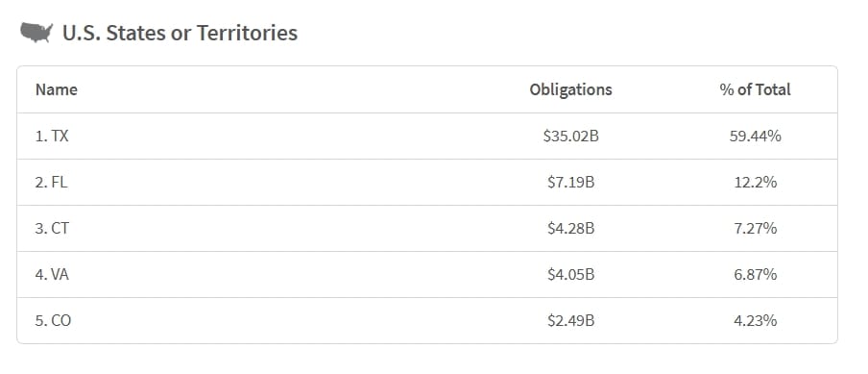Click the 59.44% of total value
This screenshot has width=868, height=374.
pyautogui.click(x=755, y=137)
